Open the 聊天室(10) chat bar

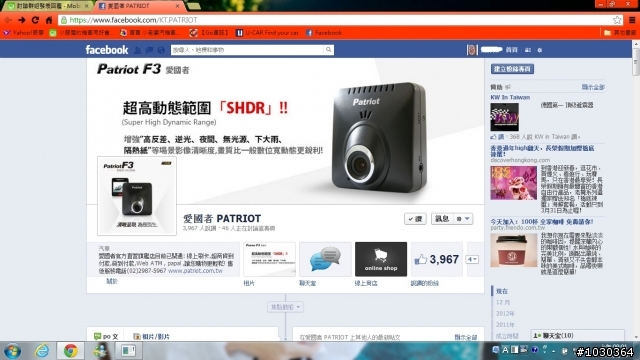click(578, 336)
